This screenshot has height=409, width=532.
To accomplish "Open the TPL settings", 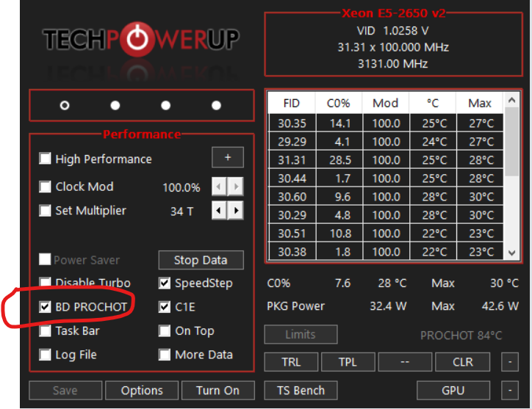I will click(x=348, y=362).
